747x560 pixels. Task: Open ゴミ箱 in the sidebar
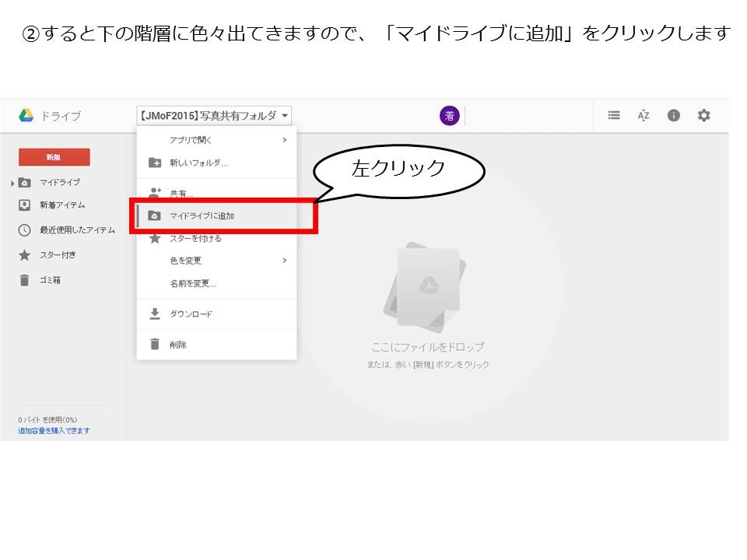coord(50,280)
